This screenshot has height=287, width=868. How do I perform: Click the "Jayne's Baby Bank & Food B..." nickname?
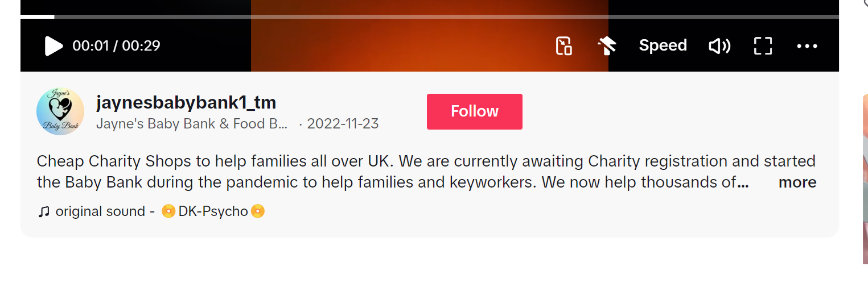point(192,123)
